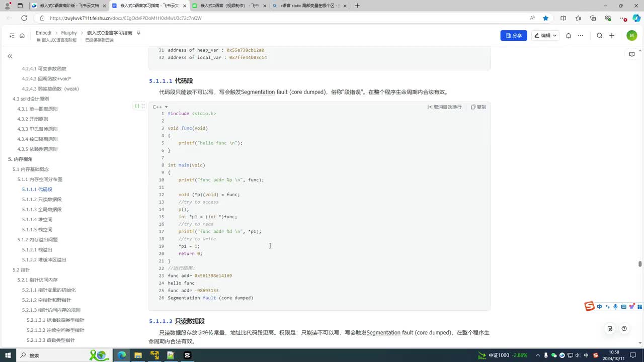The height and width of the screenshot is (362, 644).
Task: Open CapCut icon in taskbar
Action: pyautogui.click(x=188, y=355)
